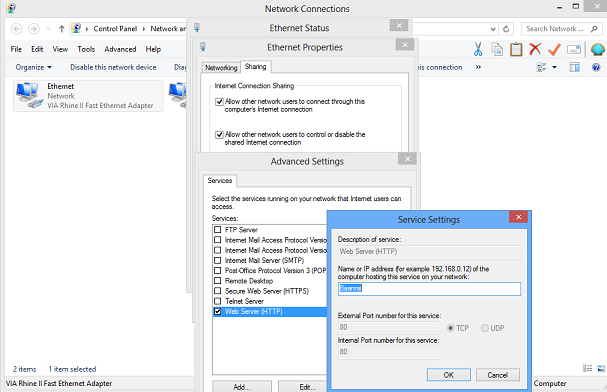Viewport: 607px width, 392px height.
Task: Open the File menu
Action: click(x=16, y=49)
